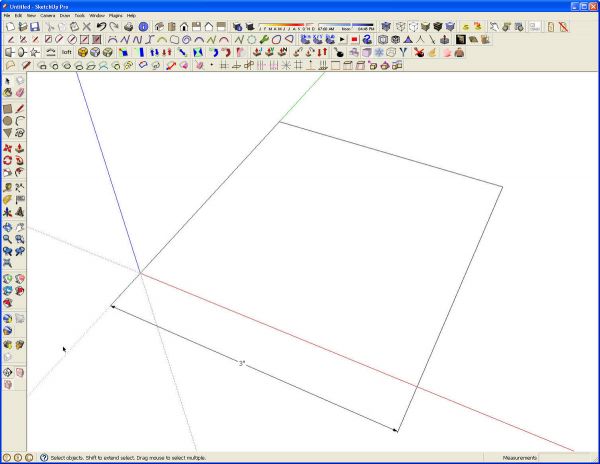The width and height of the screenshot is (600, 464).
Task: Select the Line pencil tool
Action: click(20, 109)
